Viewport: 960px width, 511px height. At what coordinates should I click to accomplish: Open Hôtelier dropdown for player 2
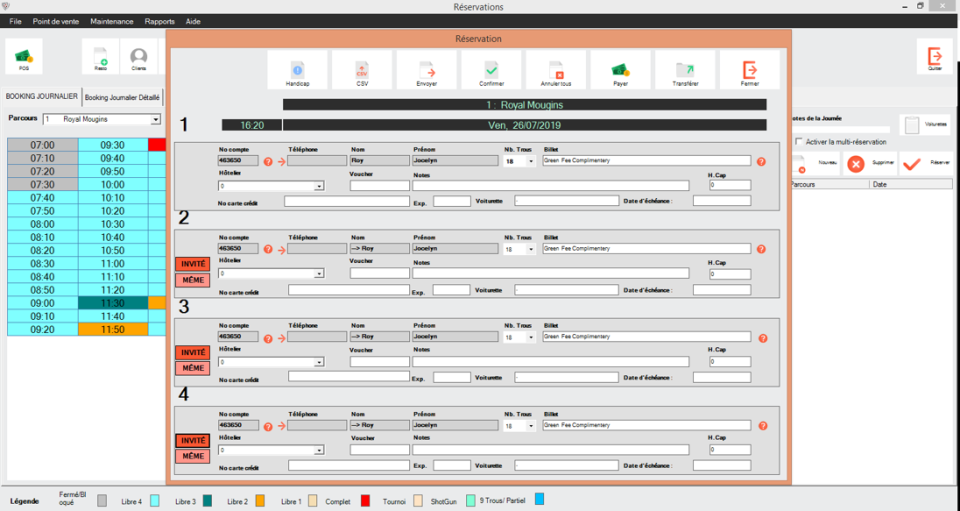319,274
